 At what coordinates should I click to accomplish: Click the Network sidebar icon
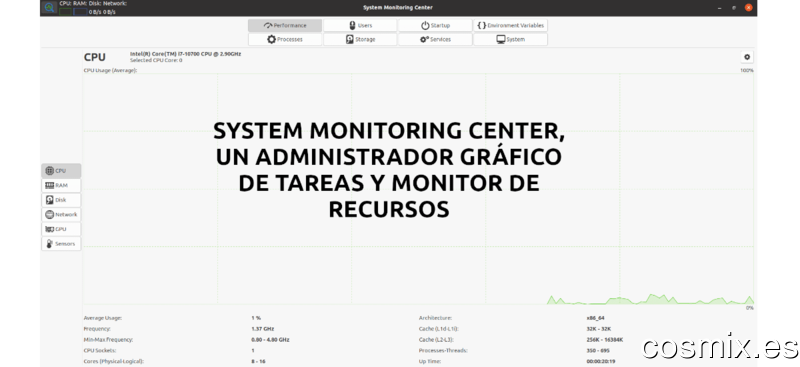49,214
